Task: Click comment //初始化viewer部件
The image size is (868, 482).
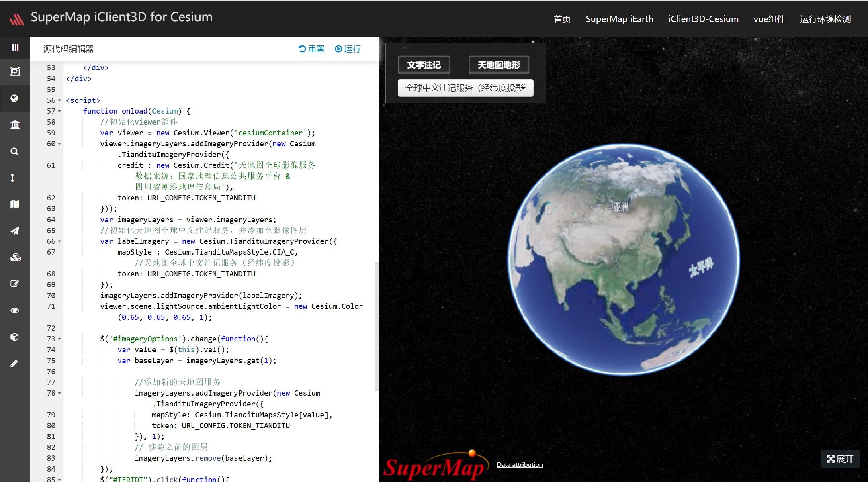Action: tap(139, 122)
